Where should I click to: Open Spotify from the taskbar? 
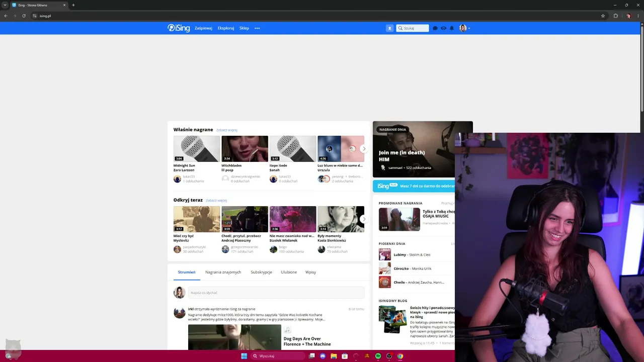378,356
